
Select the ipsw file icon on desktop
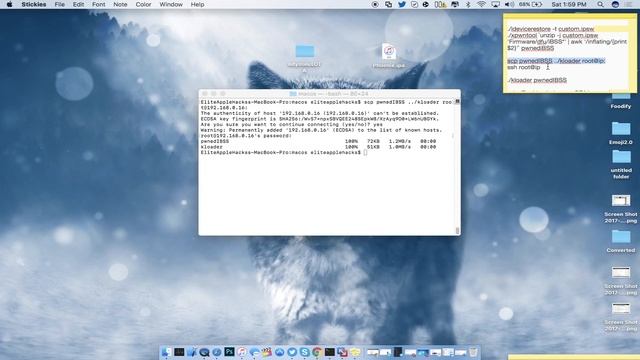pos(389,56)
